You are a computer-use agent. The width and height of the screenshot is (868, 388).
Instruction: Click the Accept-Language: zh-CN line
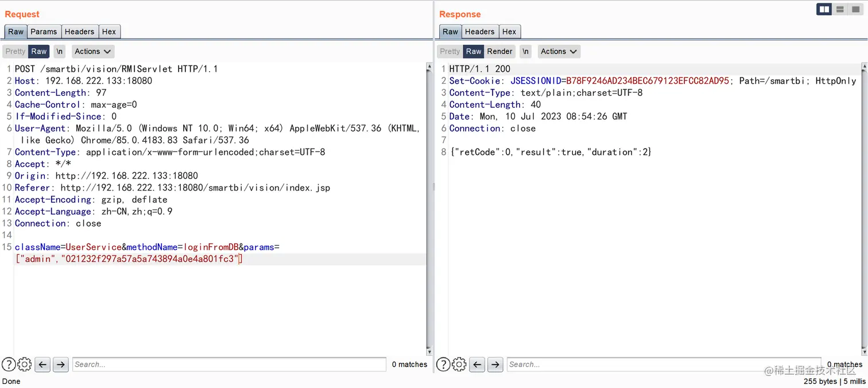[x=94, y=211]
